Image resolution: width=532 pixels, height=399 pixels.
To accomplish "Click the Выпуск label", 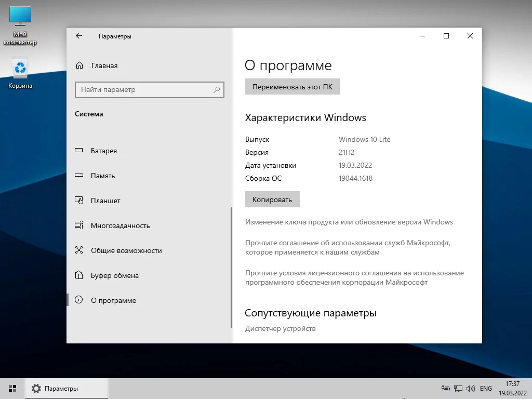I will [x=257, y=139].
